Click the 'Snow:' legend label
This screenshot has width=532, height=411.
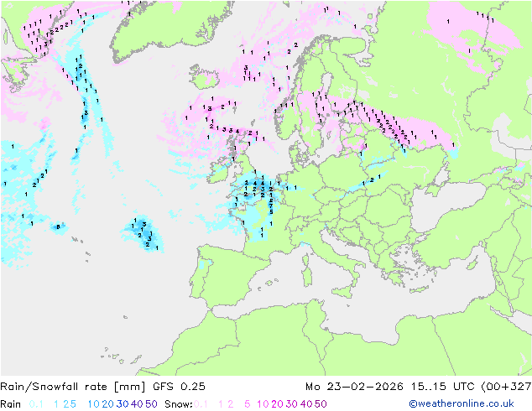pyautogui.click(x=179, y=404)
